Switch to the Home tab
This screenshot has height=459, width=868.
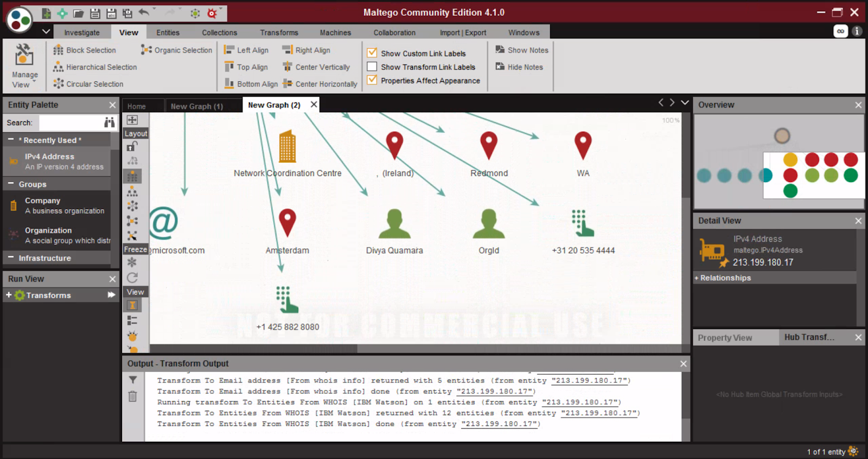pos(137,106)
